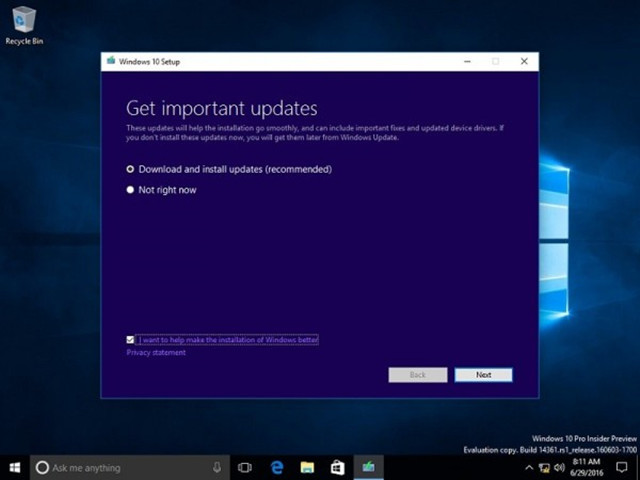Open Task View from the taskbar
The image size is (640, 480).
click(x=245, y=467)
